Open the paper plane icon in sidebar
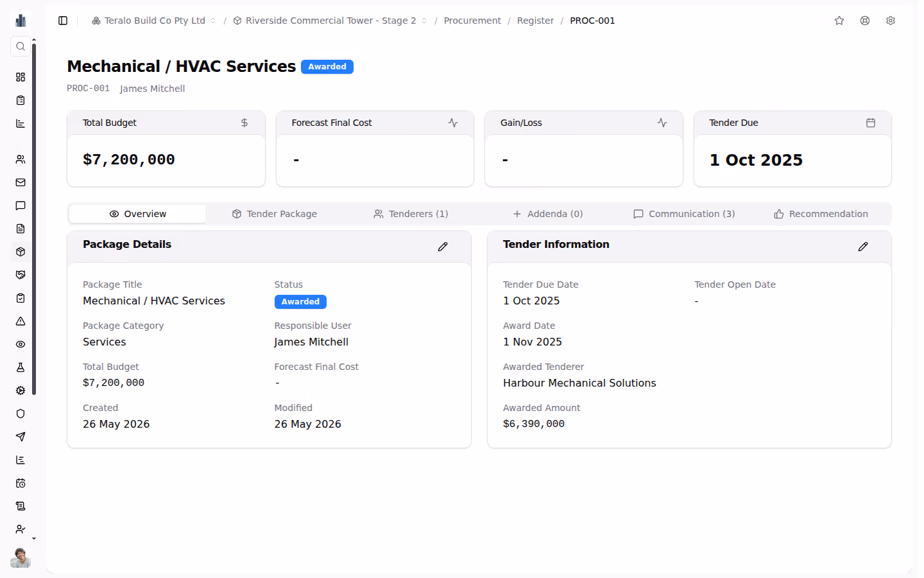924x578 pixels. 21,437
